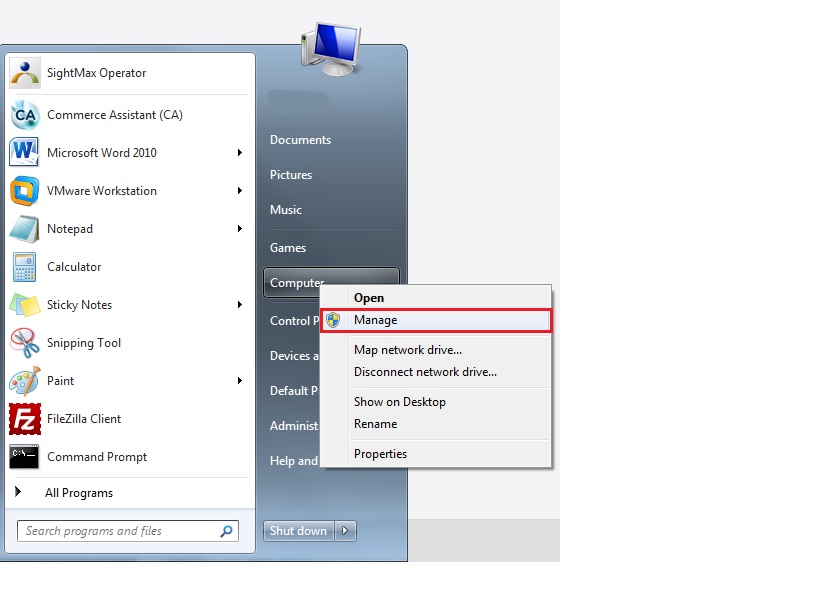Open the Notepad icon
Screen dimensions: 817x605
click(x=24, y=229)
